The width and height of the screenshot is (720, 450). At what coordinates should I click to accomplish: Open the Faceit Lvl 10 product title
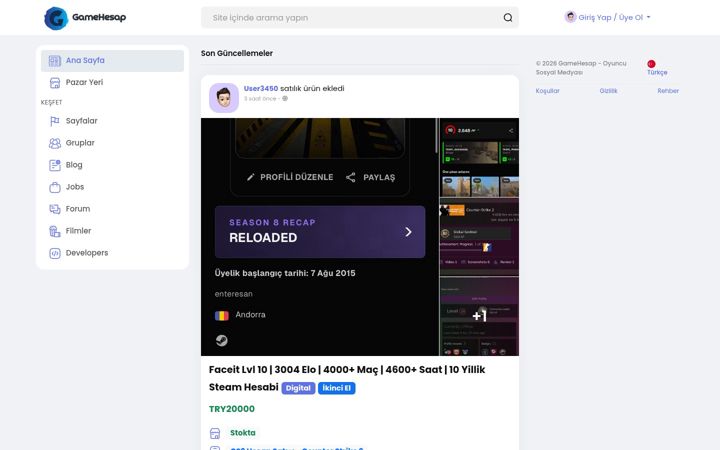347,378
